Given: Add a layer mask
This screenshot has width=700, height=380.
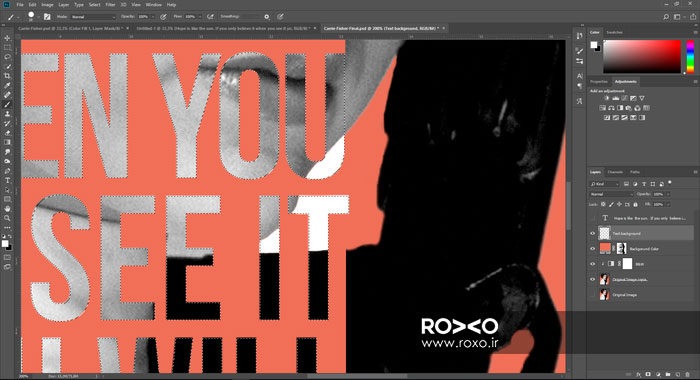Looking at the screenshot, I should 648,374.
